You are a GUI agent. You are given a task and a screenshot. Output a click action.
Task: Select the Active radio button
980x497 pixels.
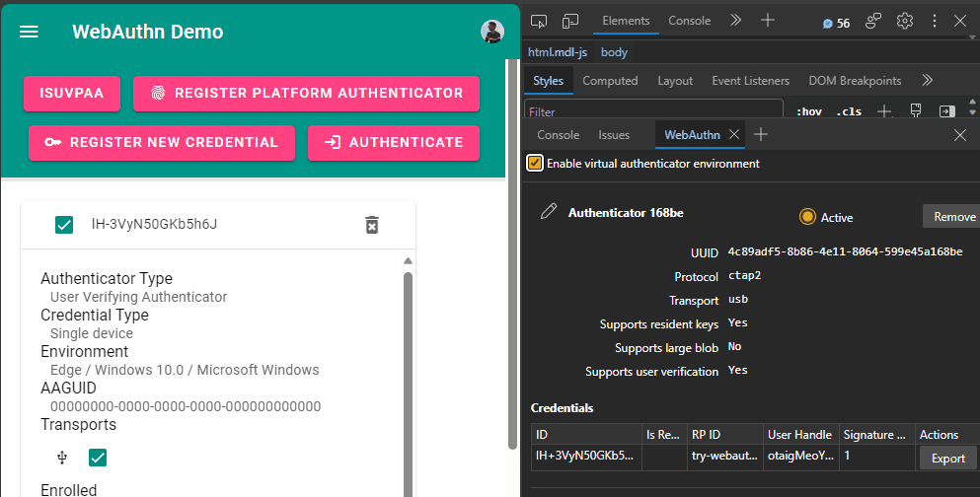tap(807, 217)
